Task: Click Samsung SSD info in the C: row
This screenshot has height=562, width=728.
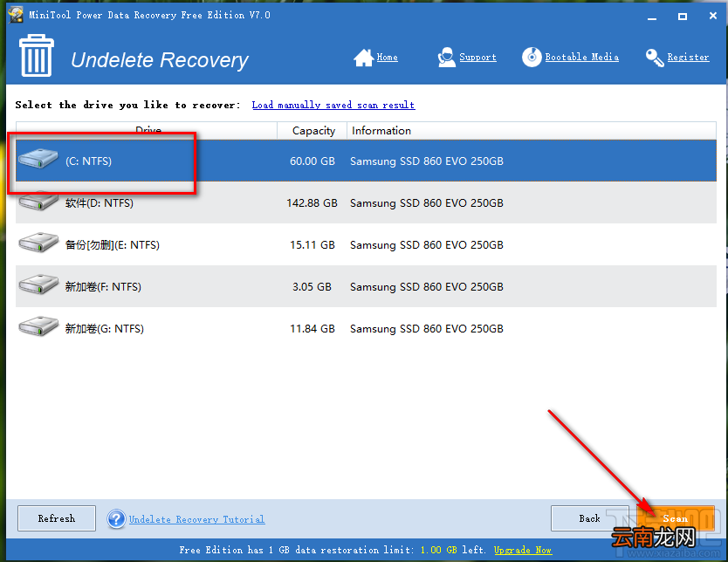Action: coord(427,161)
